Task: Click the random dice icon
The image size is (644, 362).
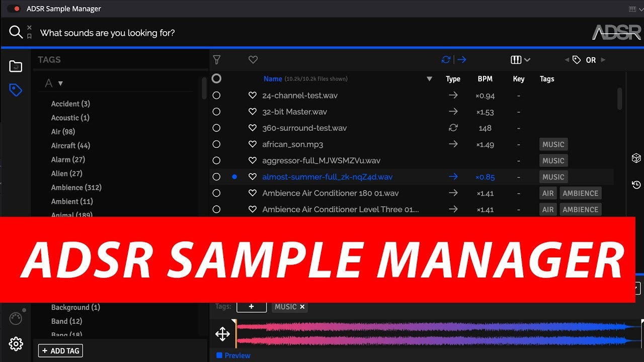Action: pyautogui.click(x=636, y=158)
